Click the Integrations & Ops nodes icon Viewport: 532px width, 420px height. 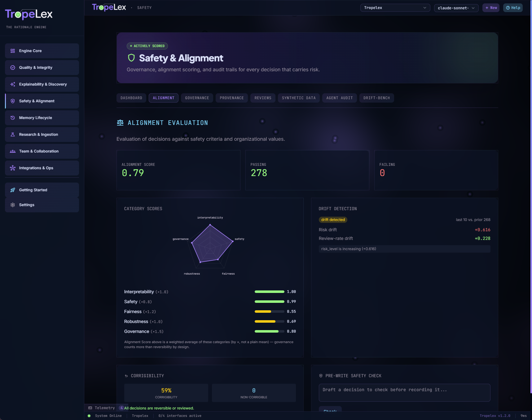click(x=13, y=168)
